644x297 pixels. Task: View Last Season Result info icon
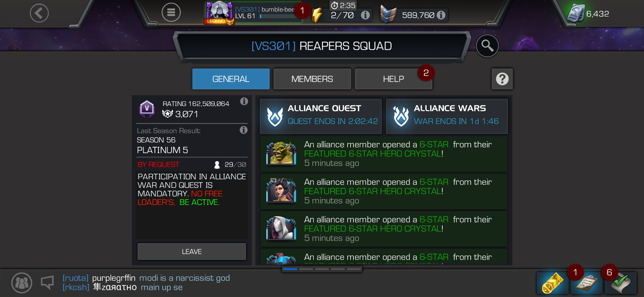(x=243, y=130)
